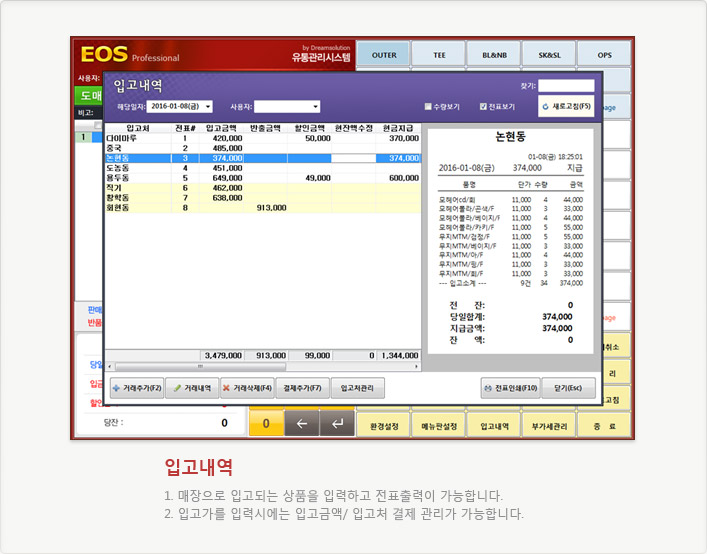The width and height of the screenshot is (707, 554).
Task: Select the 도농동 row
Action: coord(263,168)
